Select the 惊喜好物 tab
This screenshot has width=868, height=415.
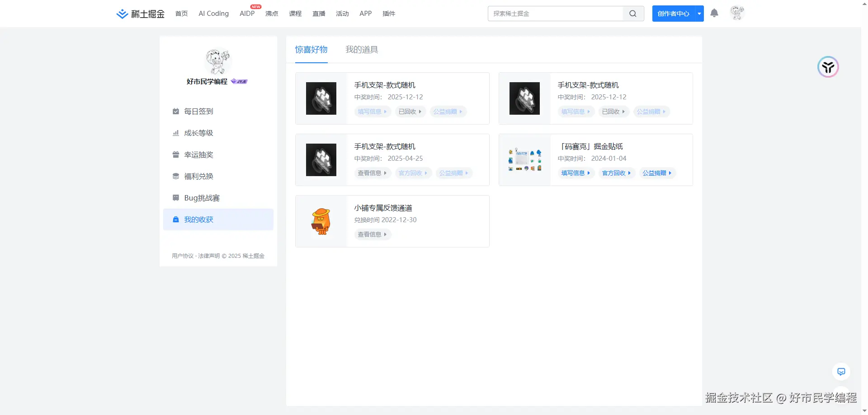pos(311,50)
